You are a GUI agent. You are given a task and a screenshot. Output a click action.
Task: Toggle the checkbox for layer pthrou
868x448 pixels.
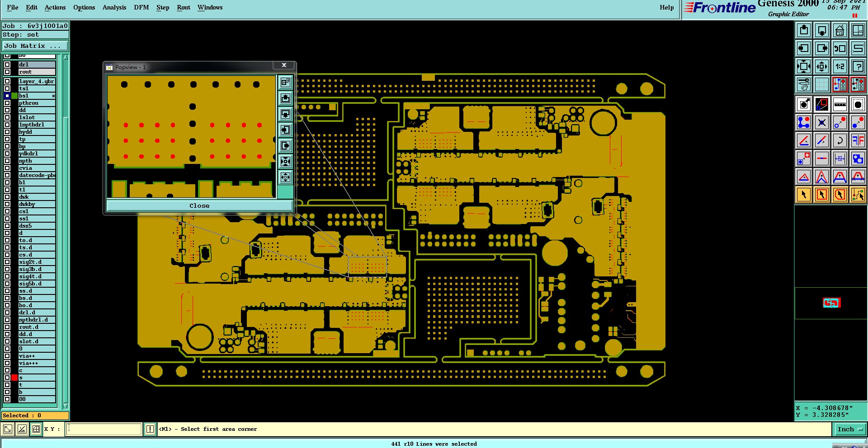pos(7,103)
